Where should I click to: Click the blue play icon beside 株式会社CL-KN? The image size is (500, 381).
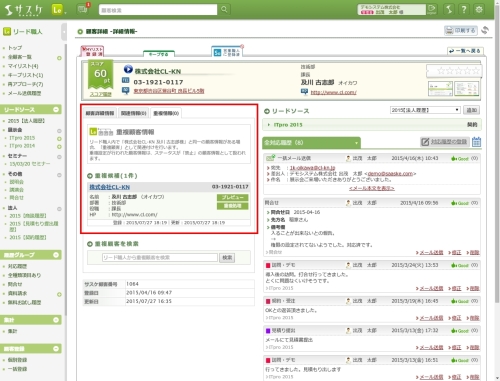pos(128,69)
